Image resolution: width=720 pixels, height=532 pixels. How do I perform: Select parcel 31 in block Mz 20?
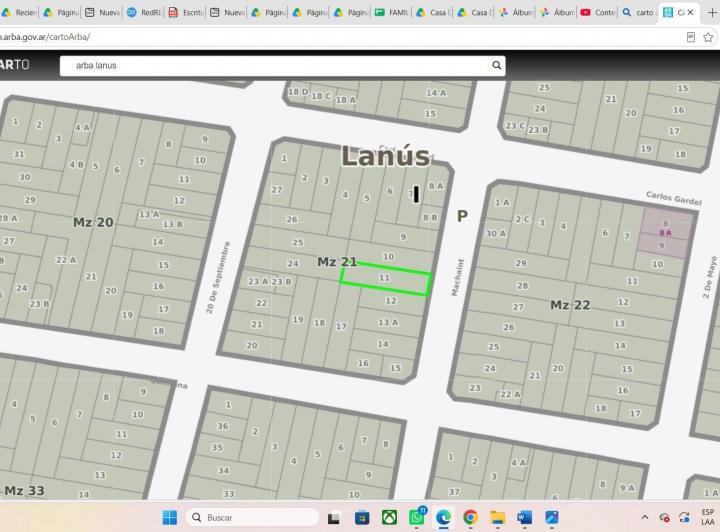coord(18,154)
